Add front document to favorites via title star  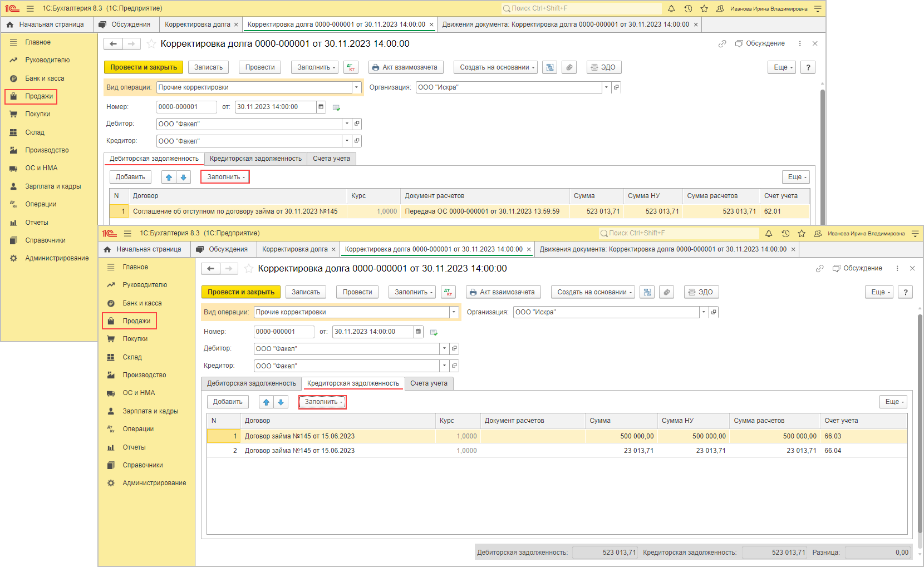(249, 269)
